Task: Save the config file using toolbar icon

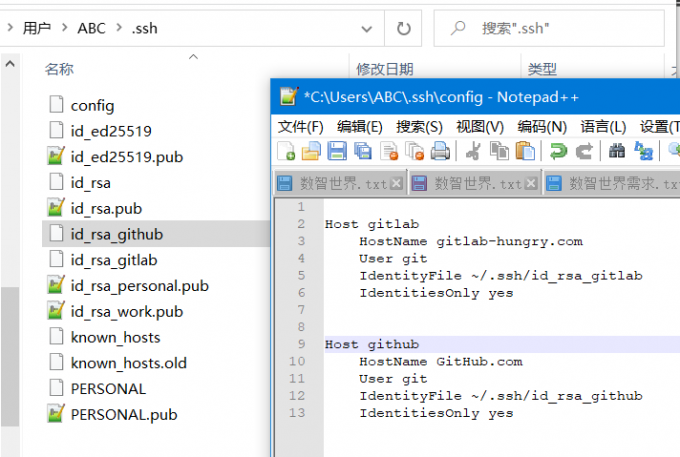Action: [x=337, y=151]
